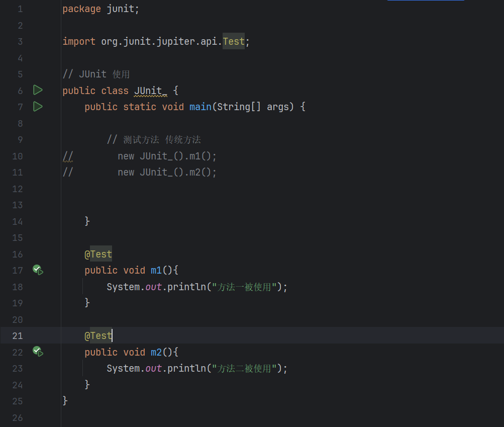The width and height of the screenshot is (504, 427).
Task: Run the JUnit_ class gutter icon
Action: click(x=38, y=91)
